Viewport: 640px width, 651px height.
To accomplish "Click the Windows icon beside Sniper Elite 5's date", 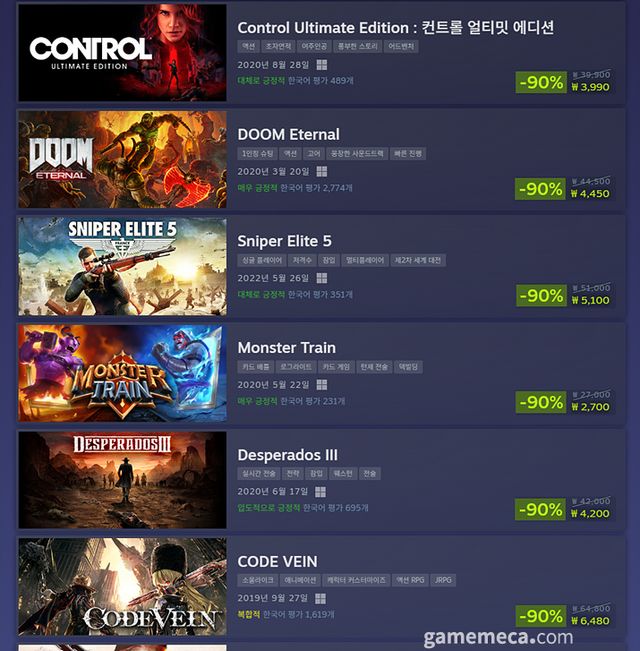I will click(322, 278).
